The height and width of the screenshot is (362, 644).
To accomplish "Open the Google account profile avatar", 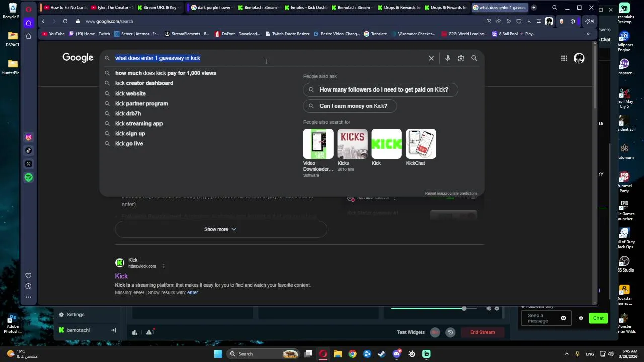I will (579, 58).
